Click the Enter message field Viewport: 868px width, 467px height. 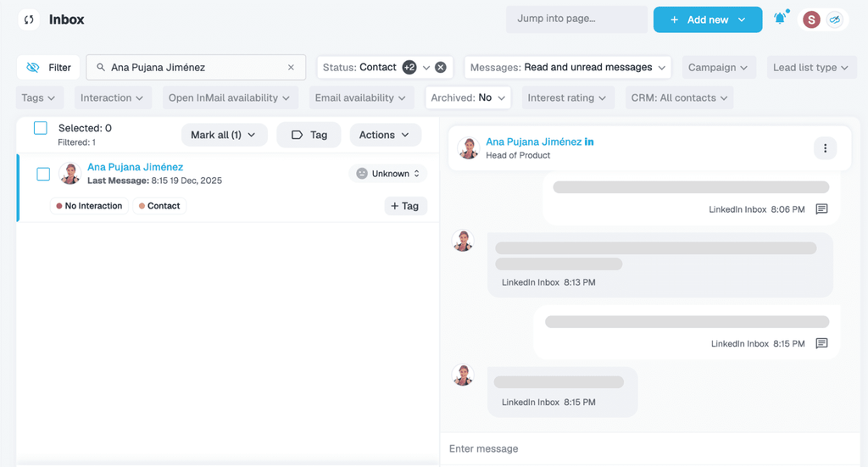coord(650,448)
